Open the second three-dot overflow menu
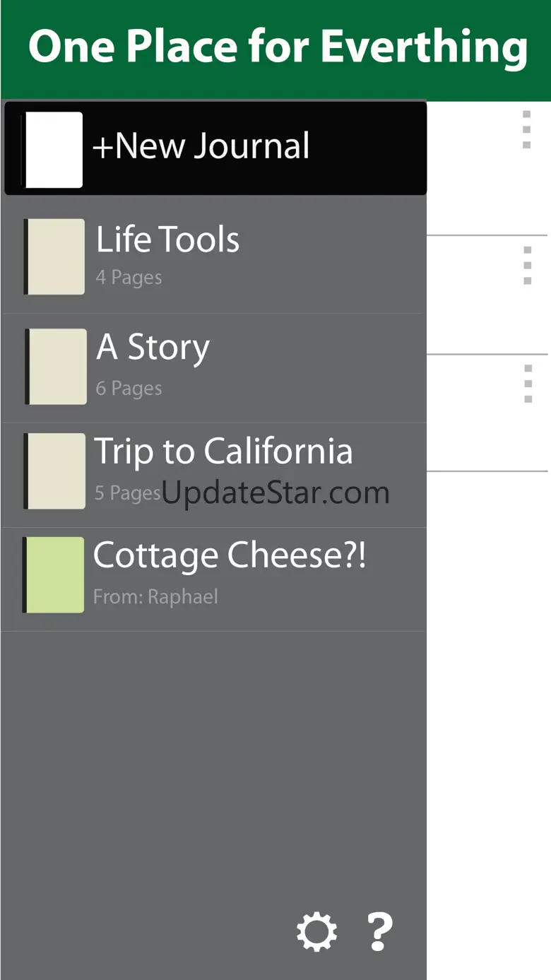Viewport: 551px width, 980px height. 527,266
